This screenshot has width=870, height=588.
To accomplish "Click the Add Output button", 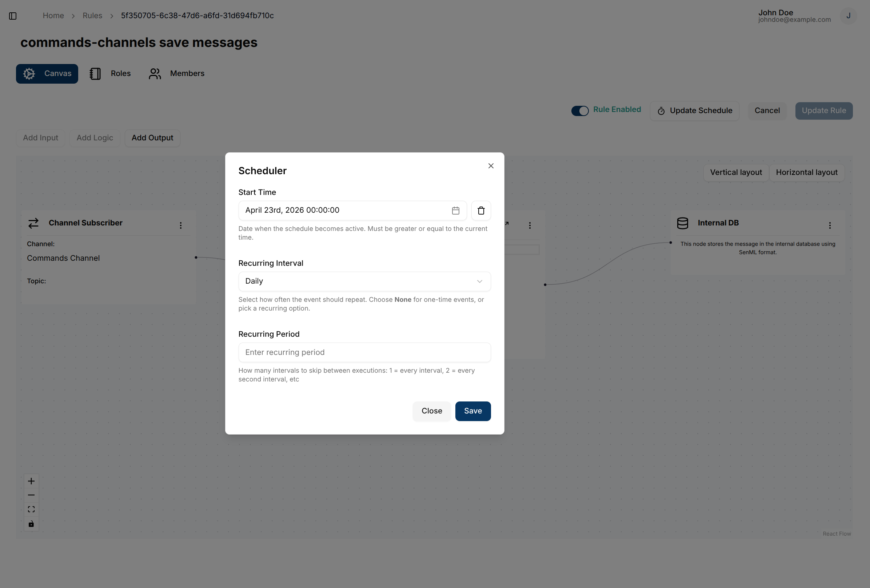I will point(152,138).
